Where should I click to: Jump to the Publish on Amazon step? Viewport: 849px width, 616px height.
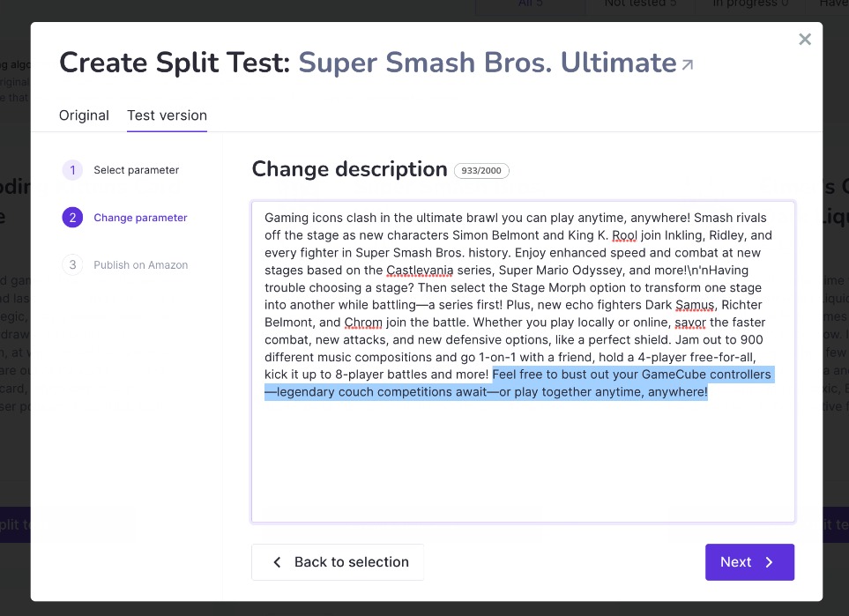(141, 265)
